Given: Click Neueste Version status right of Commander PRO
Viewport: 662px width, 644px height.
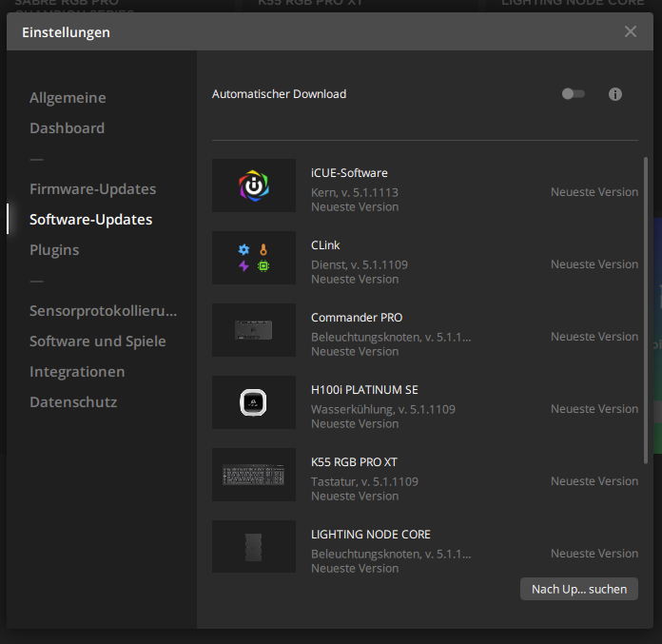Looking at the screenshot, I should (594, 337).
